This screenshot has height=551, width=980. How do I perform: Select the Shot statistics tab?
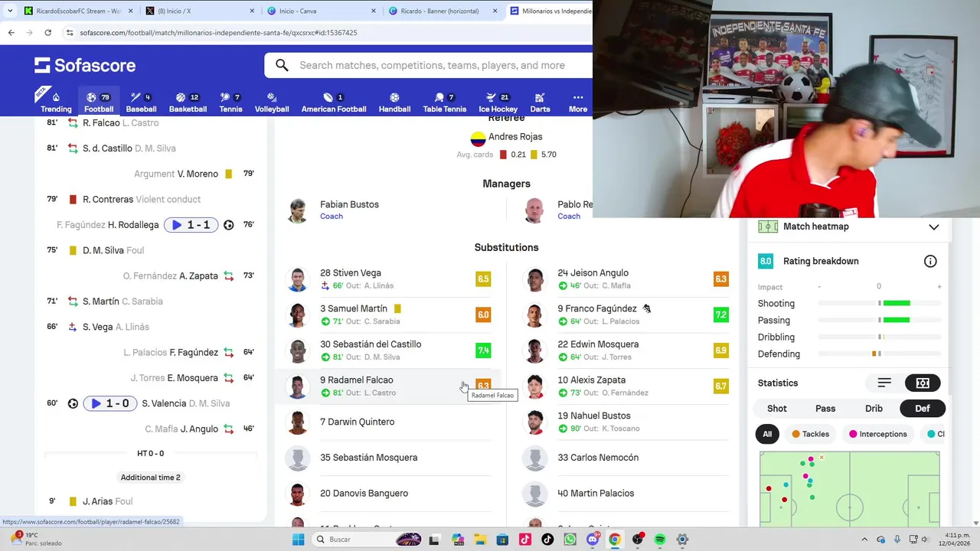777,409
